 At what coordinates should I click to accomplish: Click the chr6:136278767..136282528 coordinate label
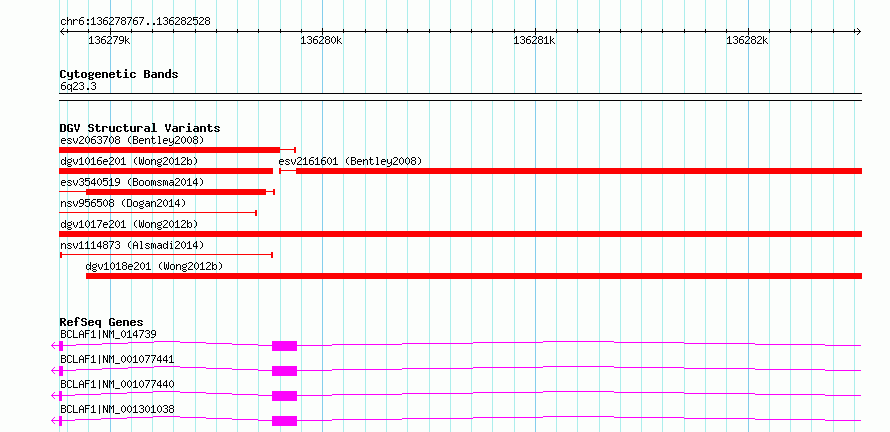pyautogui.click(x=135, y=22)
